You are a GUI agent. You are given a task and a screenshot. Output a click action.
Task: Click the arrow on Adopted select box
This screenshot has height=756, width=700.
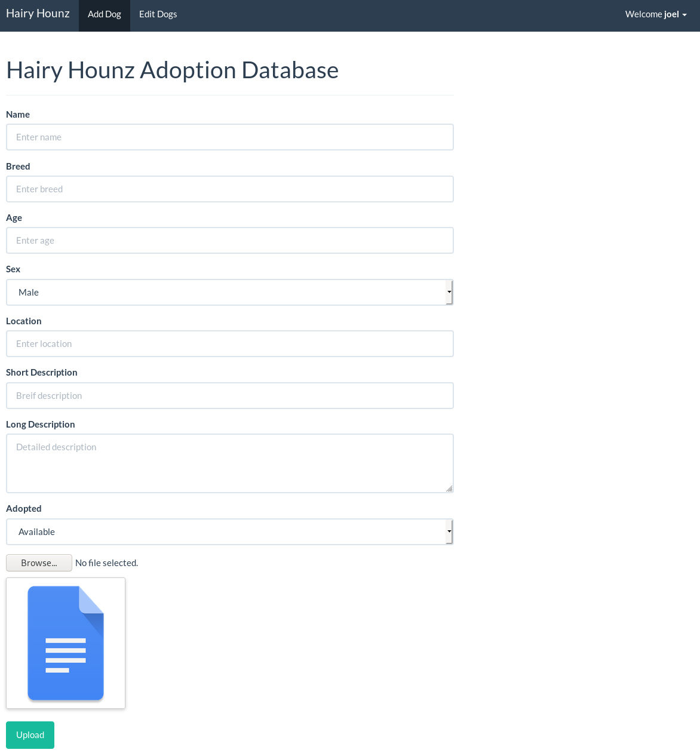pos(449,532)
